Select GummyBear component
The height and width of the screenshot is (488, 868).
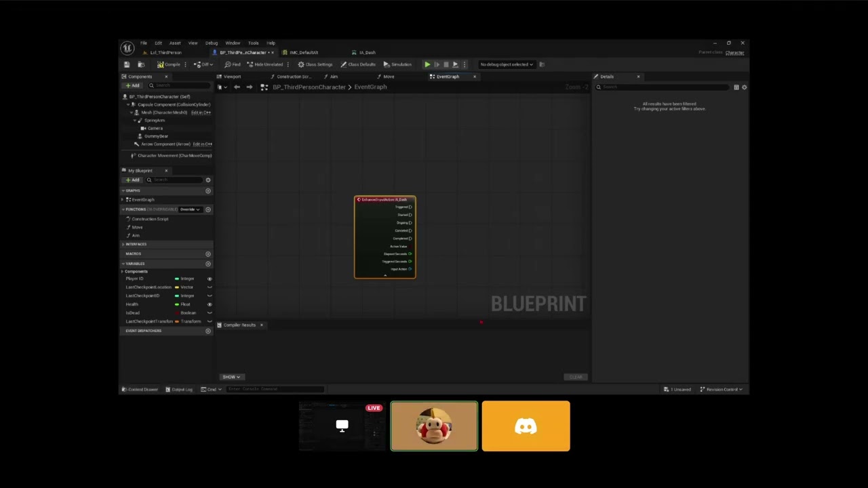coord(155,136)
